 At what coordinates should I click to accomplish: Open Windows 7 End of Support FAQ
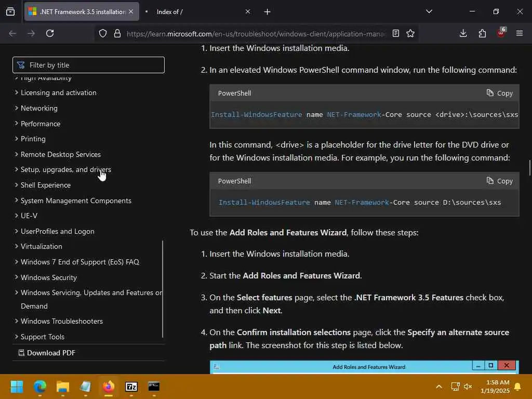[79, 262]
